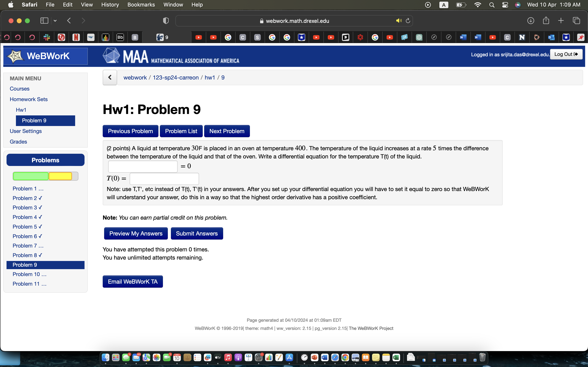Open Control Center in menu bar
Screen dimensions: 588x367
pyautogui.click(x=505, y=5)
